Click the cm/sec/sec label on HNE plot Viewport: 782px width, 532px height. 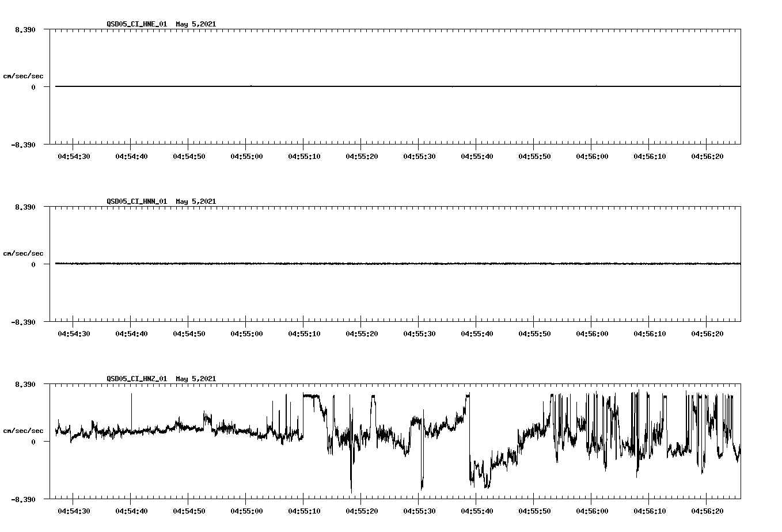24,75
